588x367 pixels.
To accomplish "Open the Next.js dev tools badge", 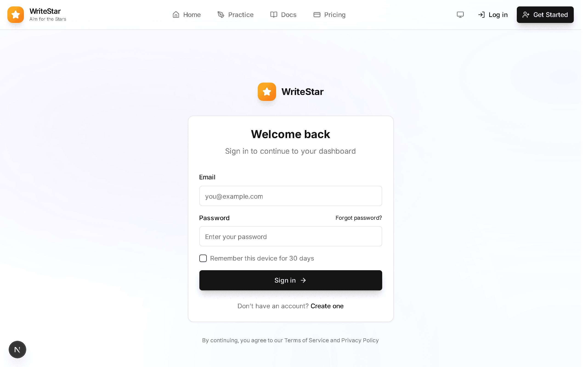I will pyautogui.click(x=17, y=350).
